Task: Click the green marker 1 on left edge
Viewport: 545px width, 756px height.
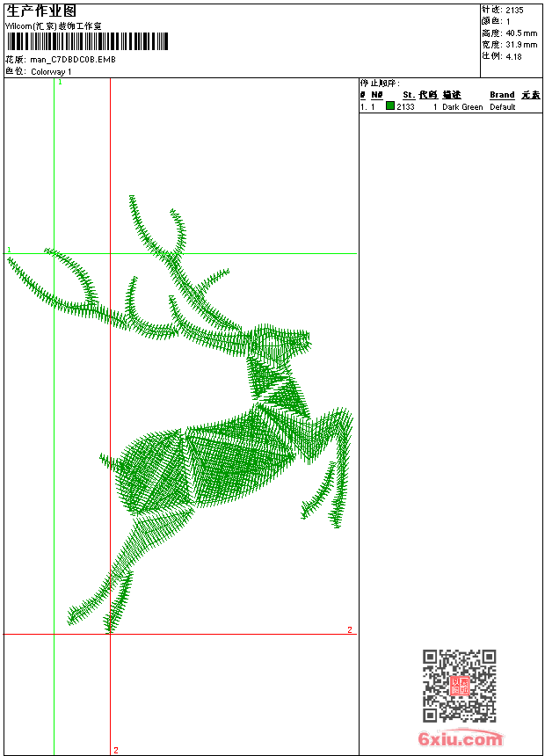Action: point(9,251)
